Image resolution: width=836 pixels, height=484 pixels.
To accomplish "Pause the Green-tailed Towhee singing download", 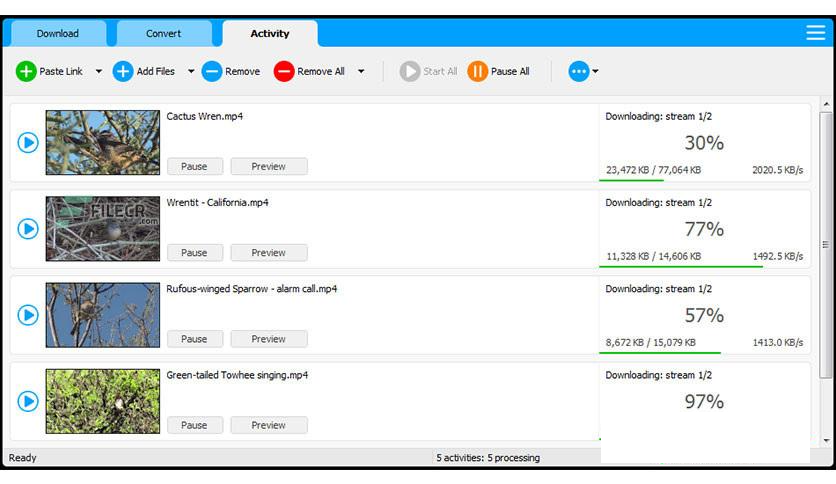I will [x=195, y=425].
